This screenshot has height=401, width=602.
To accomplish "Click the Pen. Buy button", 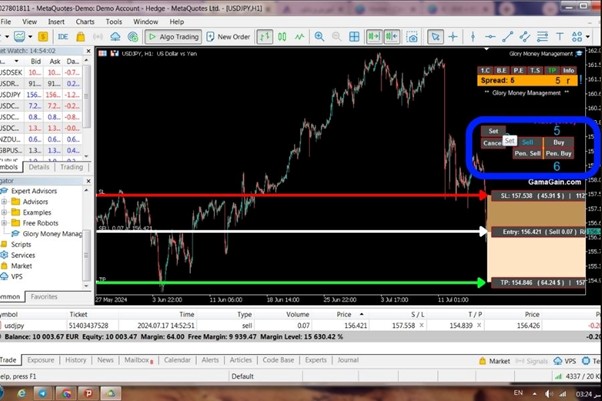I will pos(559,153).
